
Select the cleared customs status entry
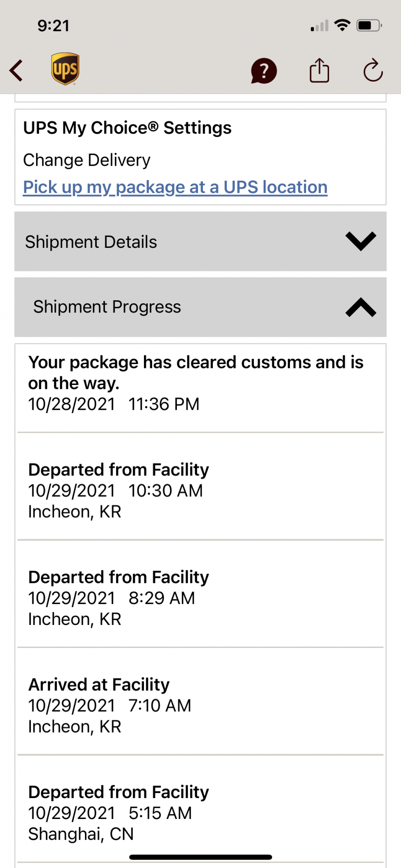pos(196,383)
